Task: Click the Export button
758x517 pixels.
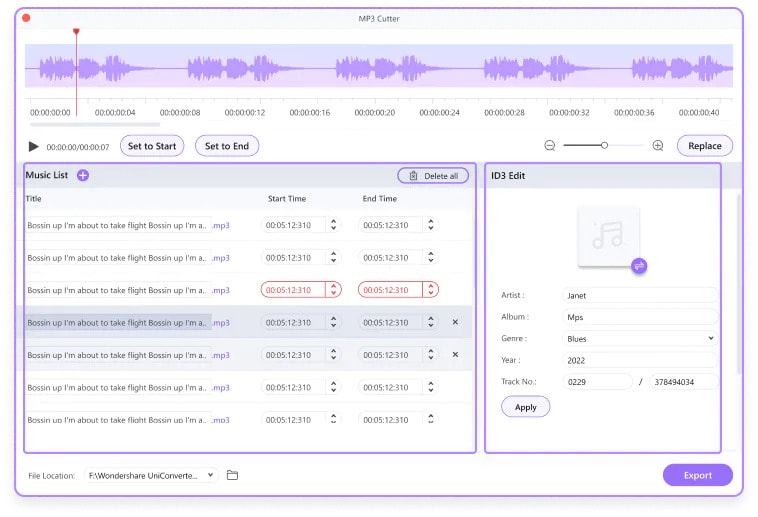Action: [698, 475]
